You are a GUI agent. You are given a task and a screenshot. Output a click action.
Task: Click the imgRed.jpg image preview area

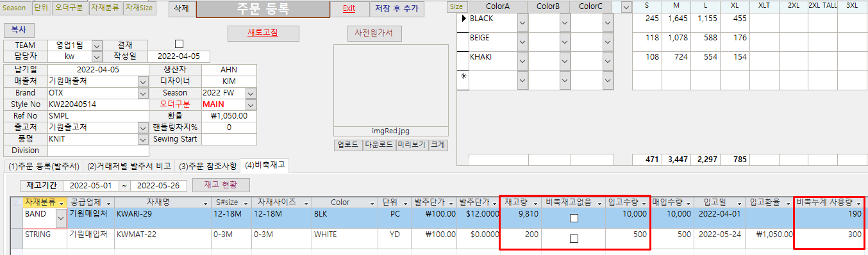coord(391,85)
